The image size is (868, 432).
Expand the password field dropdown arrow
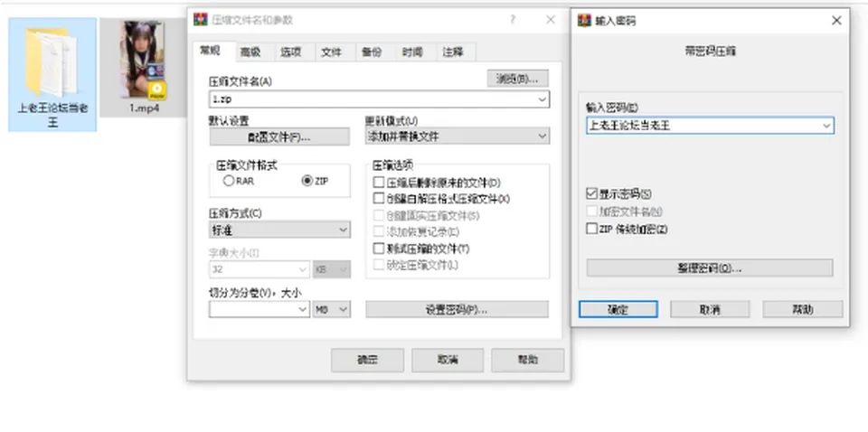827,126
